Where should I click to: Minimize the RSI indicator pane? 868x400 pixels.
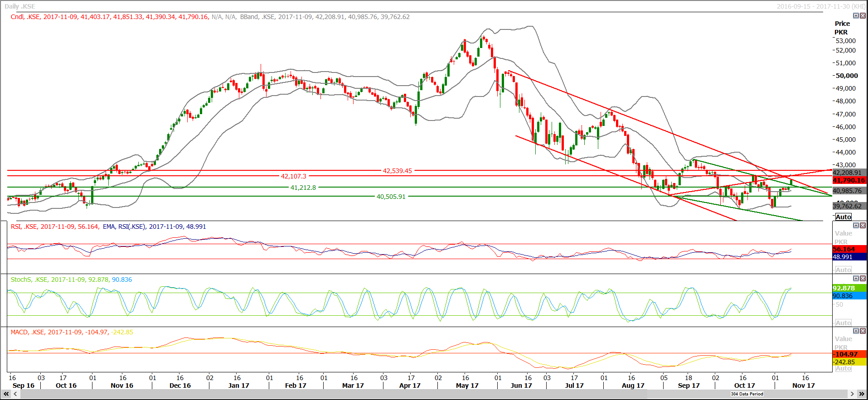(856, 226)
